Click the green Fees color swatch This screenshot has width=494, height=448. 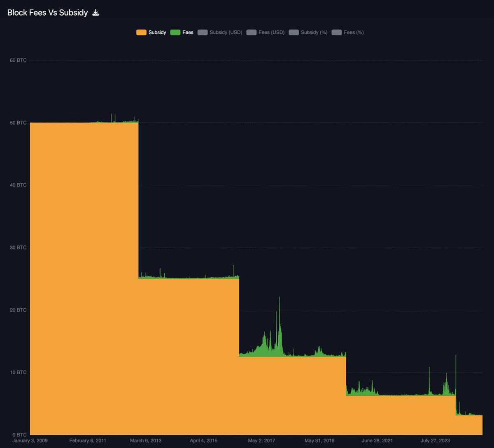pos(175,32)
